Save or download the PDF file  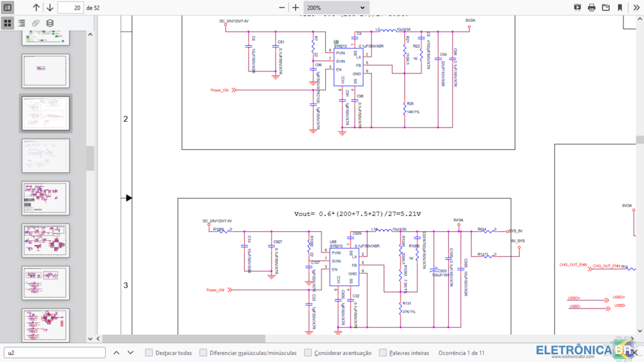606,7
